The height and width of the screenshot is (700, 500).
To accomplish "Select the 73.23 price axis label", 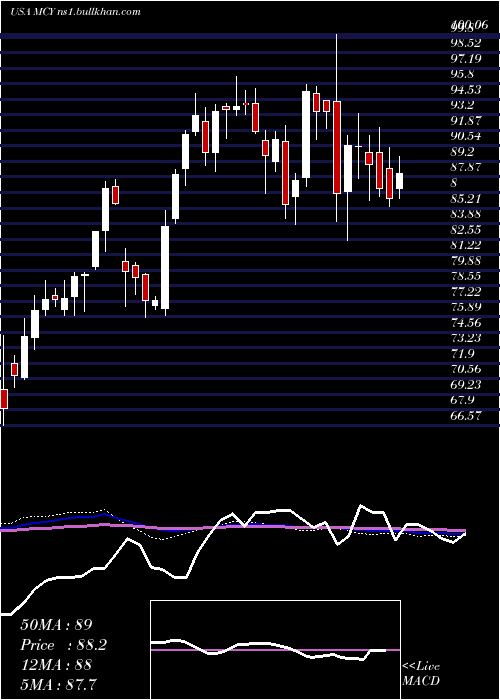I will click(466, 338).
